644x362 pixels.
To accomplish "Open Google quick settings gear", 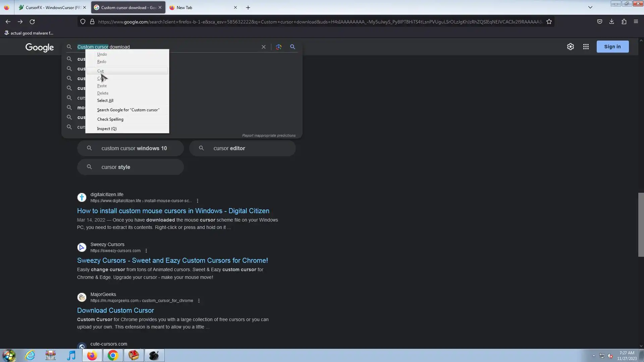I will click(x=570, y=47).
